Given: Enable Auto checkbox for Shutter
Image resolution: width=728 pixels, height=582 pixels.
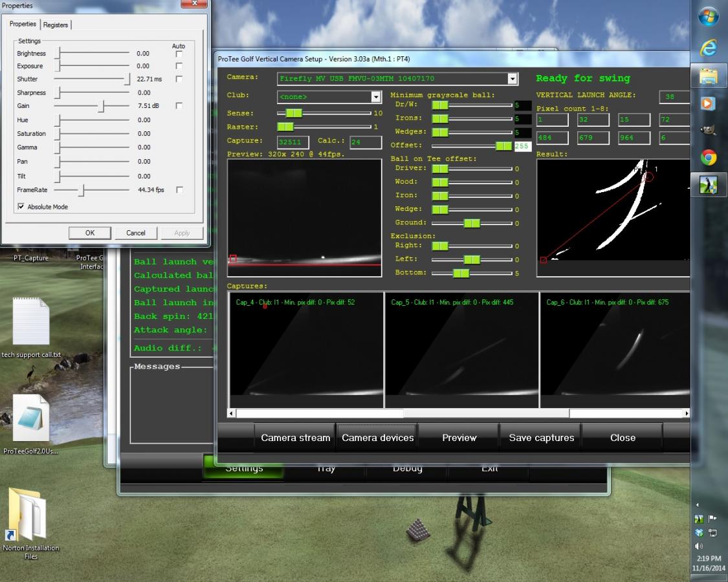Looking at the screenshot, I should pos(179,79).
